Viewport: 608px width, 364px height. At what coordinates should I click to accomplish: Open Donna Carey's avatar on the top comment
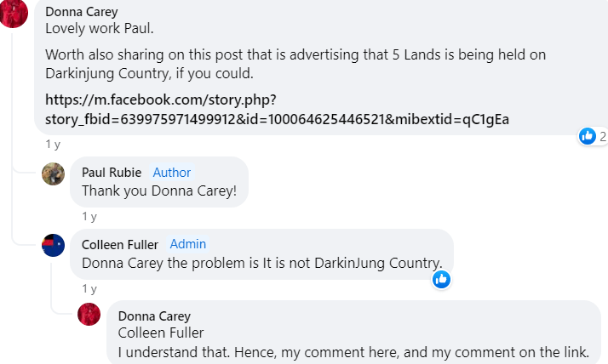(13, 13)
